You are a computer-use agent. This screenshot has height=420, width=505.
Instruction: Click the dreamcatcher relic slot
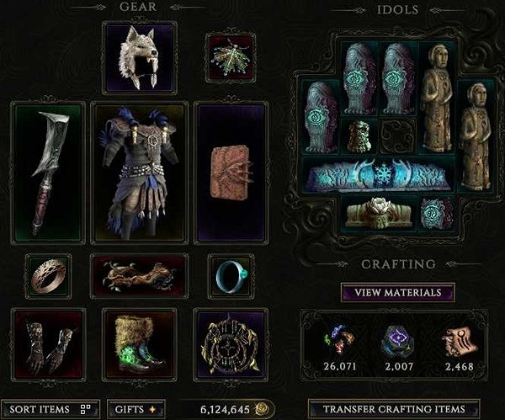pos(231,344)
